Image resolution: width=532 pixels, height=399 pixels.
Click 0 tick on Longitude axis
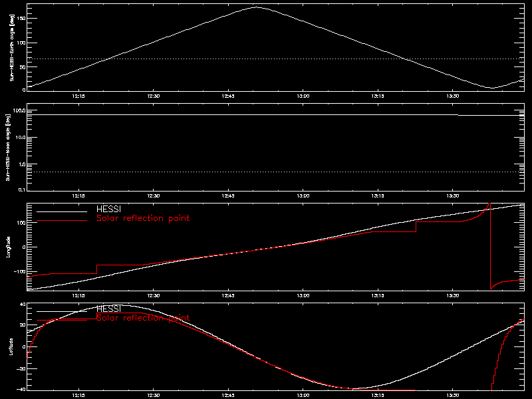click(24, 247)
